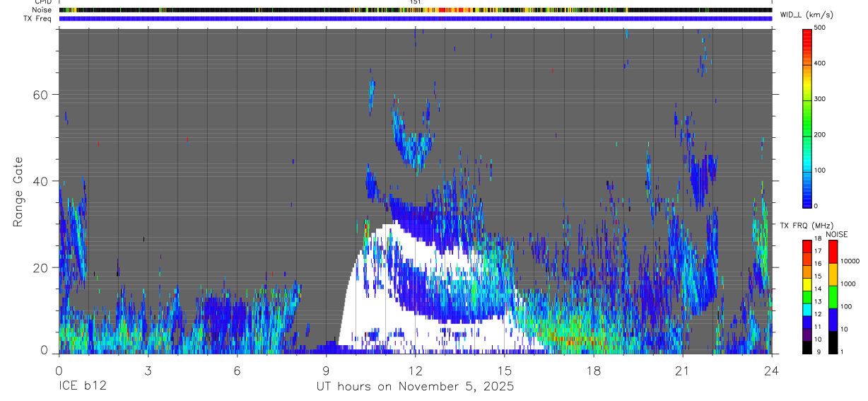868x401 pixels.
Task: Select the 3 UT hour tick label
Action: point(148,371)
